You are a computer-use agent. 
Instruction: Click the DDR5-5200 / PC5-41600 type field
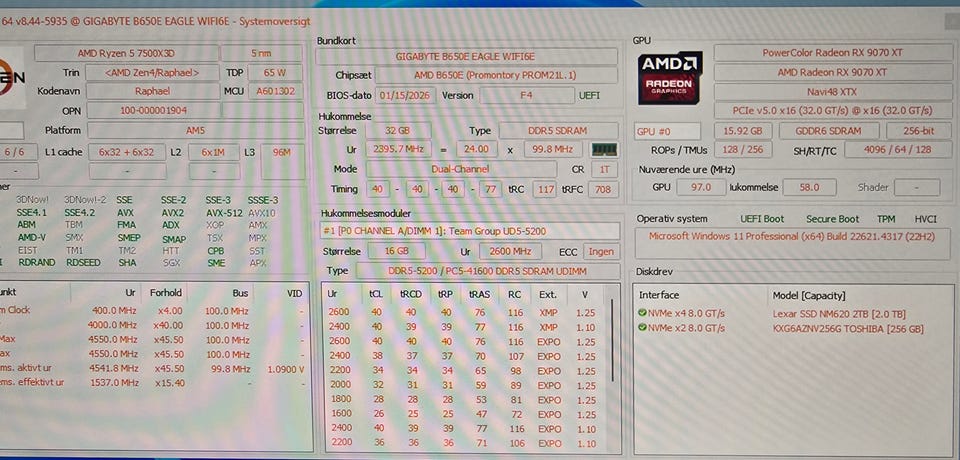pyautogui.click(x=487, y=271)
